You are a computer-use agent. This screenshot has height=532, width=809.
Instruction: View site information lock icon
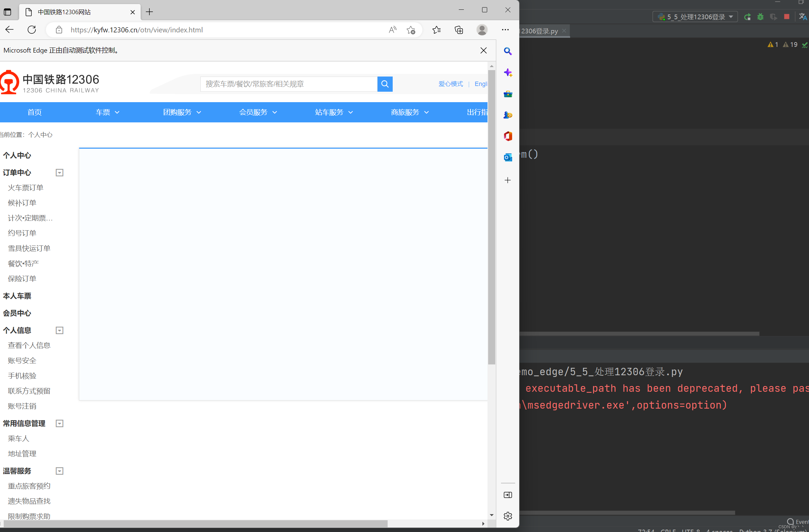coord(59,30)
